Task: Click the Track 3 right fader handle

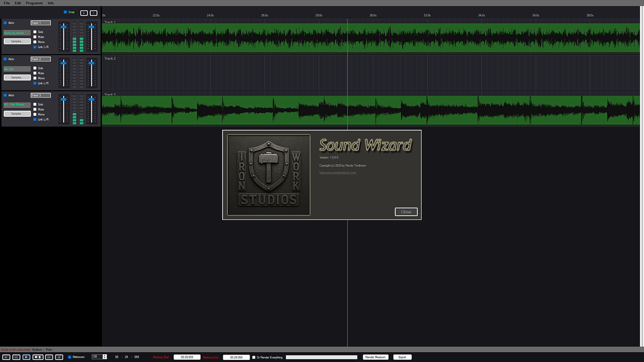Action: (91, 99)
